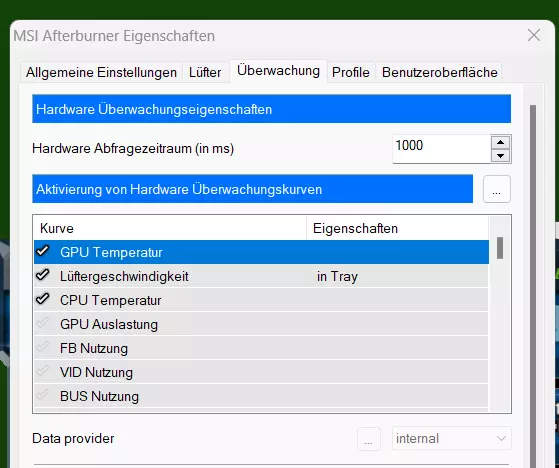
Task: Click the curve list scrollbar thumb
Action: 500,248
